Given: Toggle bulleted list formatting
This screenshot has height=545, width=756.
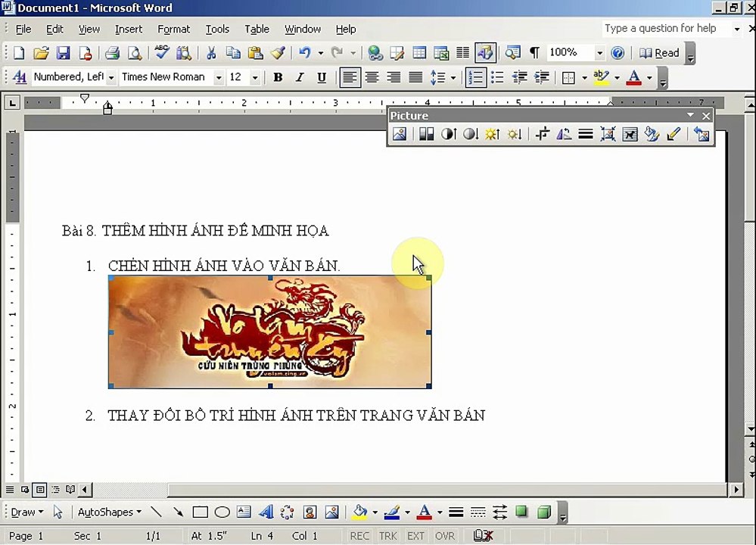Looking at the screenshot, I should click(497, 77).
